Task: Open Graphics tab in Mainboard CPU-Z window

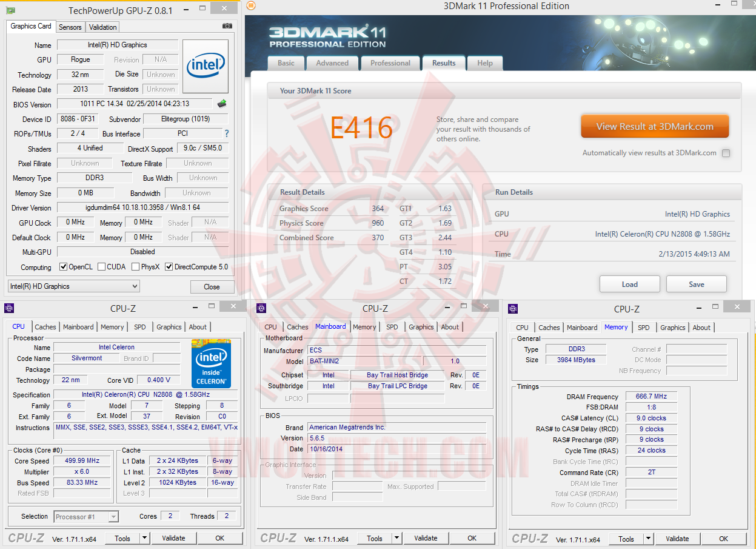Action: pos(421,327)
